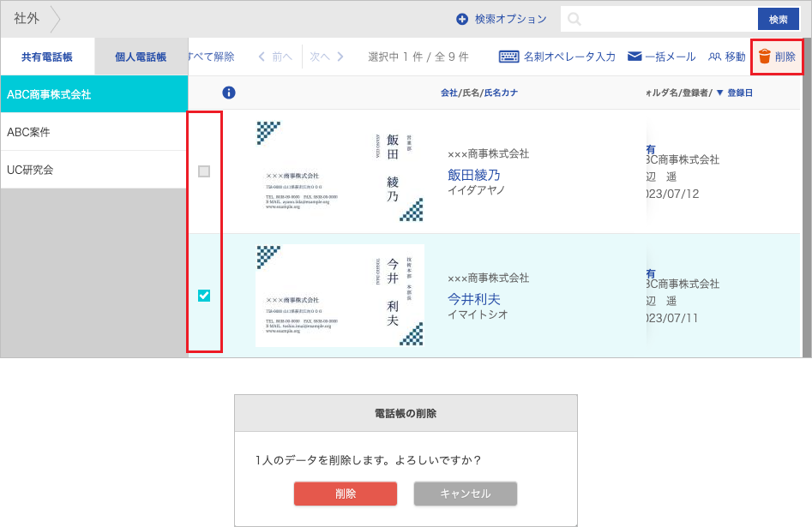
Task: Switch to the 個人電話帳 tab
Action: click(141, 55)
